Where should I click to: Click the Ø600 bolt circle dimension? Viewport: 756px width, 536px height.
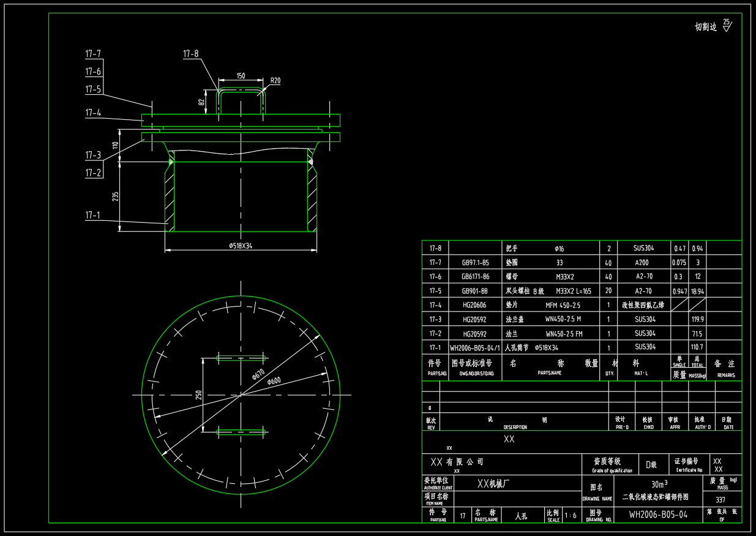tap(273, 381)
